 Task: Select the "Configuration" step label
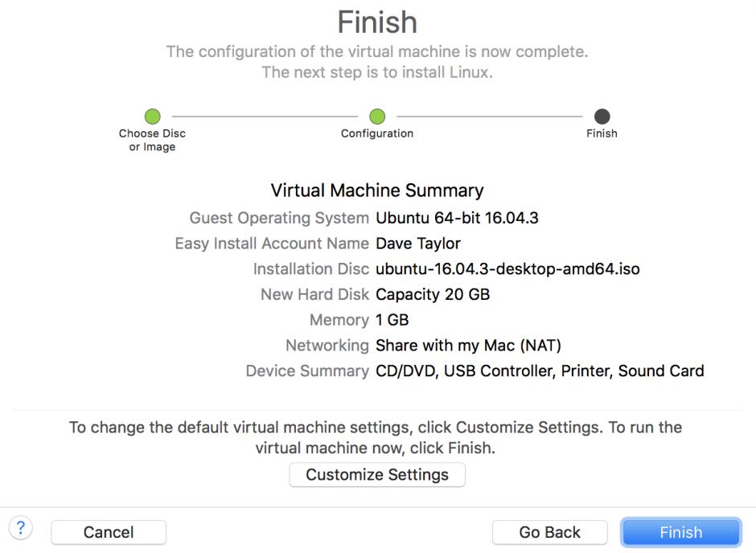(376, 133)
